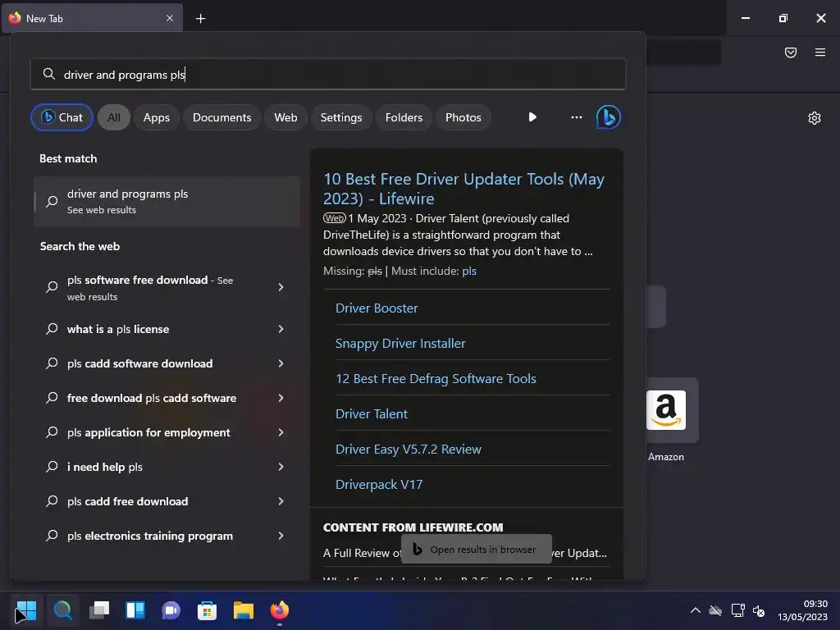Select the All filter tab
Image resolution: width=840 pixels, height=630 pixels.
point(113,117)
